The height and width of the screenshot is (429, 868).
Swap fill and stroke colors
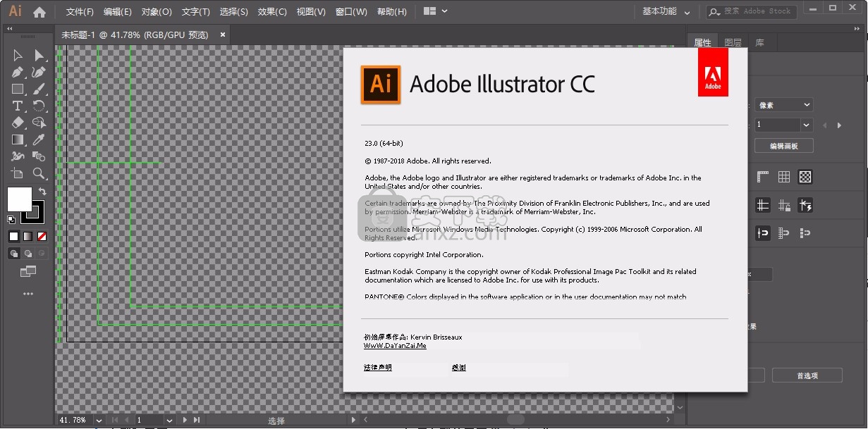pos(42,191)
